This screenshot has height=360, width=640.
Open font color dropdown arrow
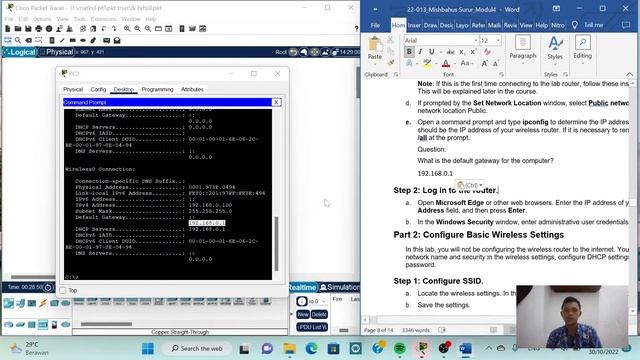click(x=454, y=63)
